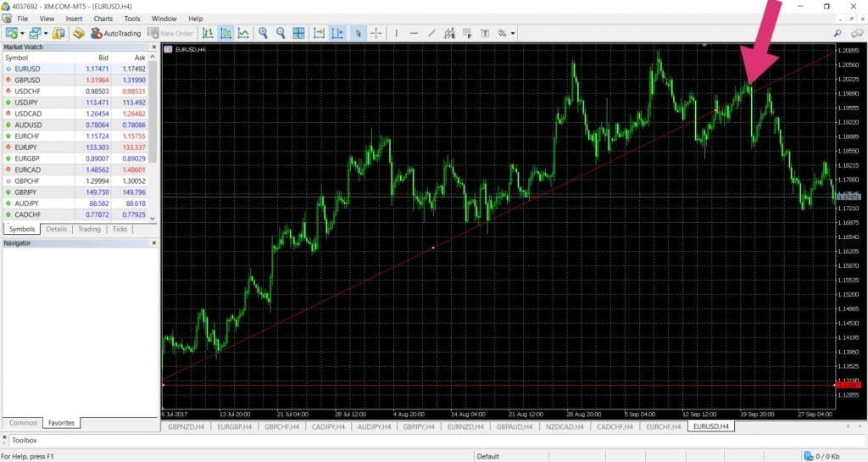Select the EURUSD row in Market Watch
This screenshot has height=462, width=868.
click(75, 69)
